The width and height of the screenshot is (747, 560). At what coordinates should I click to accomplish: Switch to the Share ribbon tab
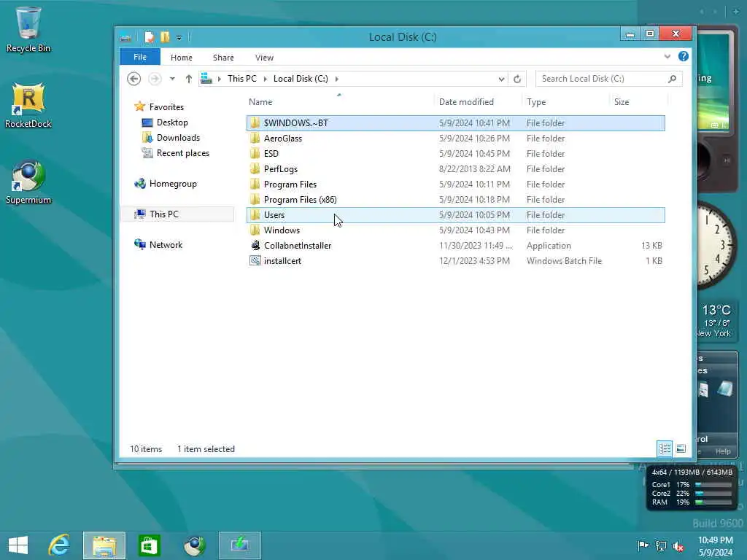(x=223, y=58)
